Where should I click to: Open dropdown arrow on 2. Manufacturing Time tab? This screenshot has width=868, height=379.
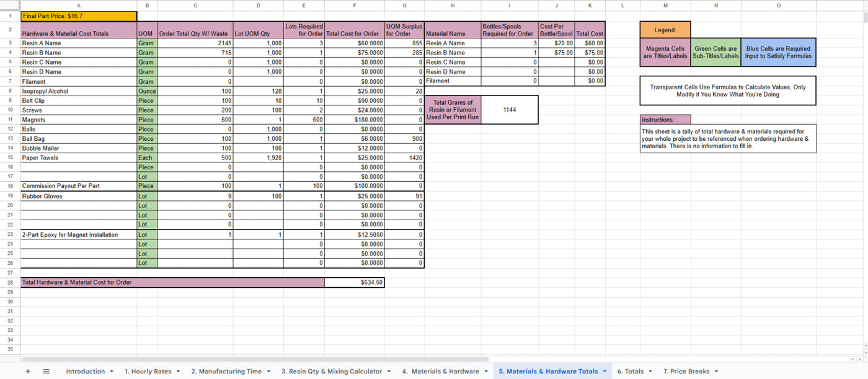click(268, 372)
